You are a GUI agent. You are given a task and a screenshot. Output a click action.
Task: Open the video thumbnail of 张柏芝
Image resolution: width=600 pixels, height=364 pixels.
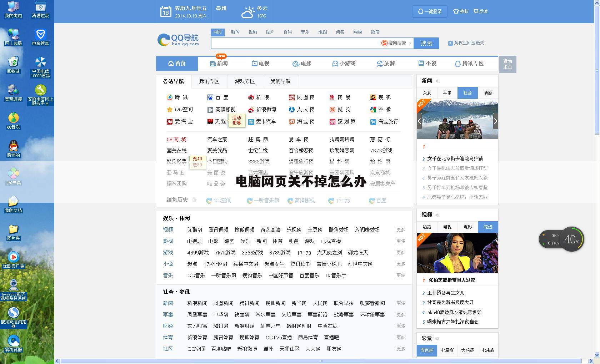click(x=457, y=253)
